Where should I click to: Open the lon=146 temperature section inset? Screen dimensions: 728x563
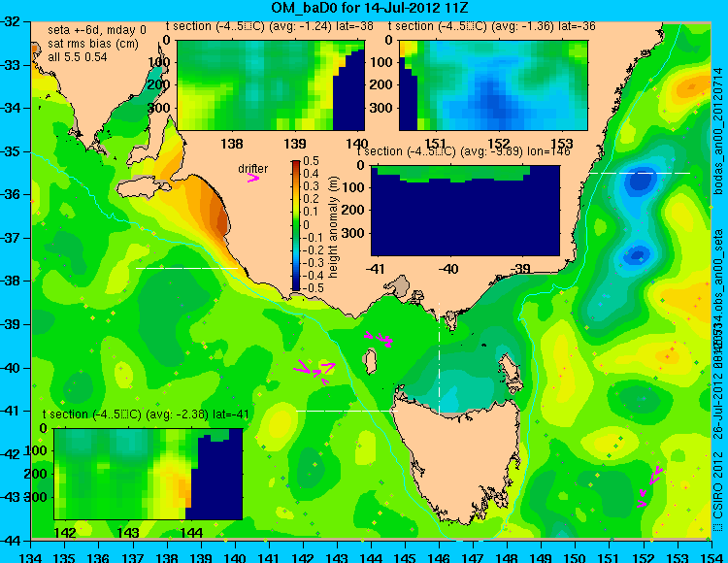465,211
